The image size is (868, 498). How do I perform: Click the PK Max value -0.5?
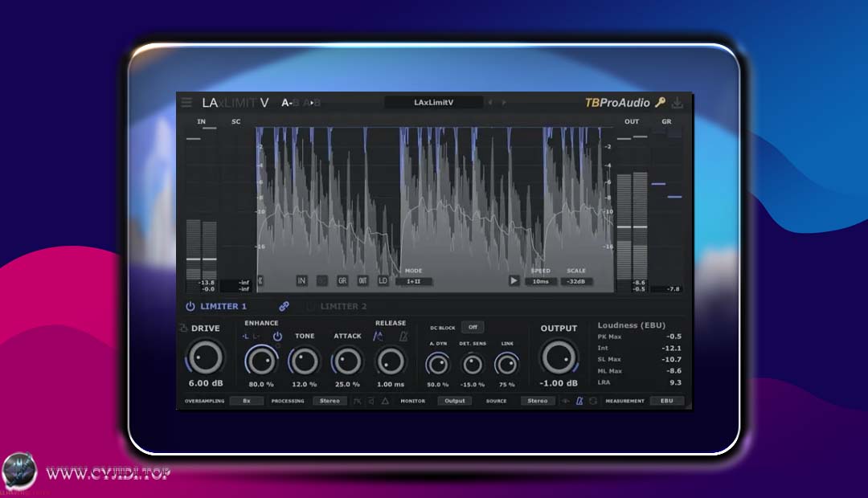[x=674, y=337]
